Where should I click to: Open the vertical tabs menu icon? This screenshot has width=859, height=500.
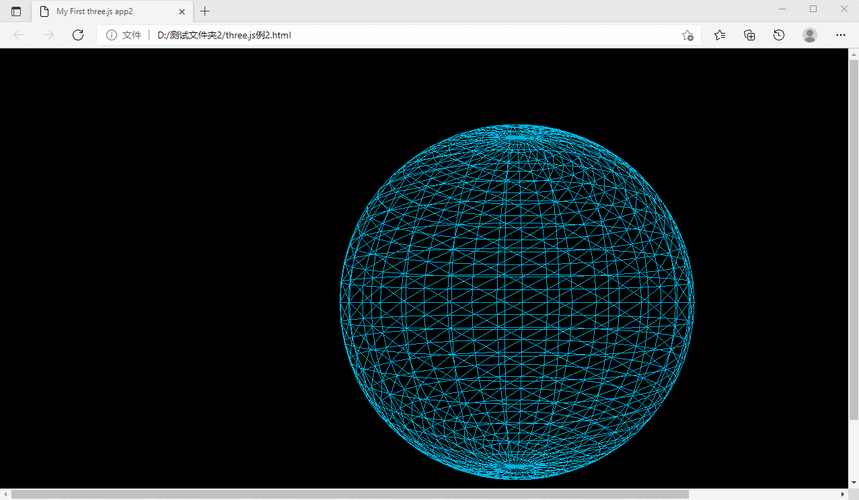pos(16,11)
